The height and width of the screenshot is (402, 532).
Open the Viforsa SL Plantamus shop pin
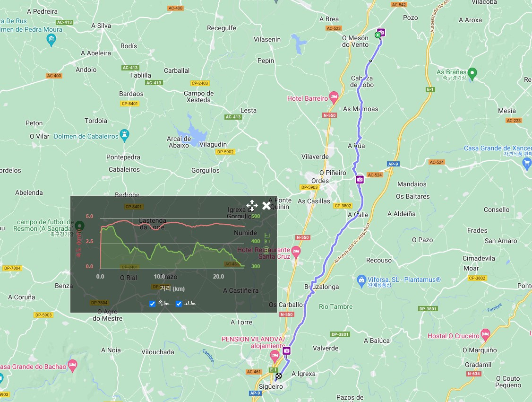361,280
